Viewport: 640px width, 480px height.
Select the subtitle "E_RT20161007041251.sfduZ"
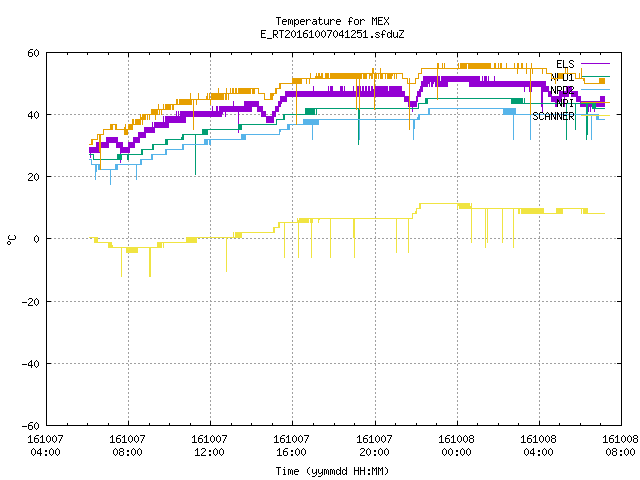(x=332, y=34)
